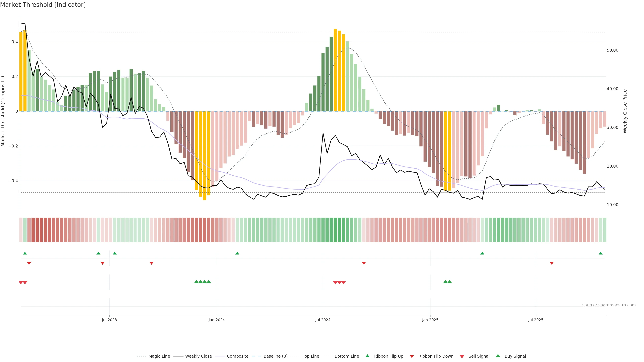The width and height of the screenshot is (644, 362).
Task: Click the Baseline (0) legend entry
Action: 276,356
